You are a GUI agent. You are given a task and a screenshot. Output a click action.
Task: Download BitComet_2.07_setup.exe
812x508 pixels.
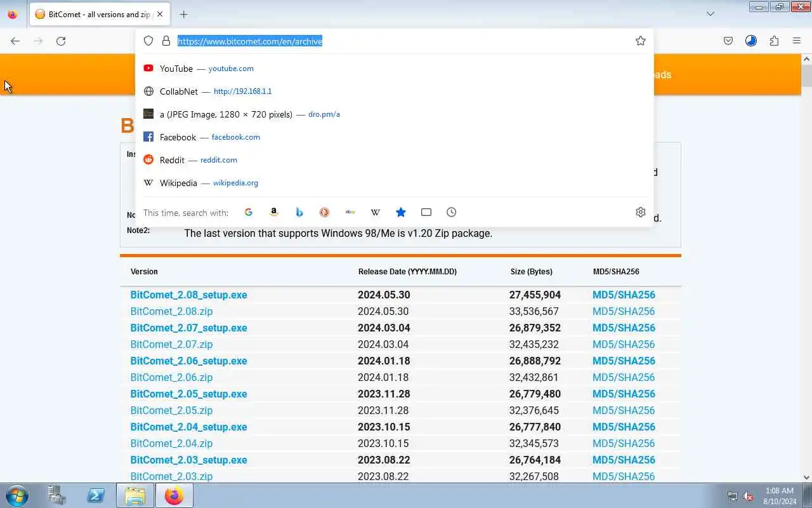coord(188,328)
